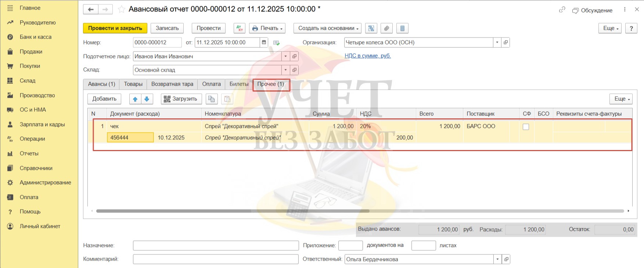Open the calendar date picker icon
Viewport: 644px width, 268px height.
[x=264, y=43]
